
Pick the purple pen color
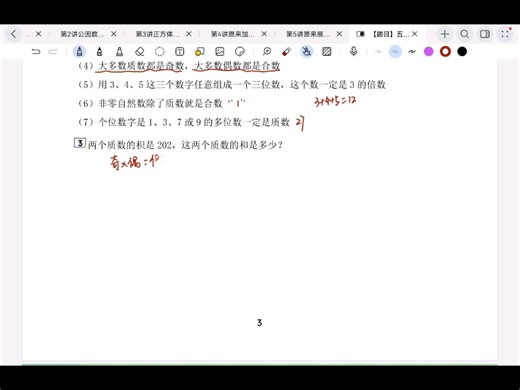(429, 52)
